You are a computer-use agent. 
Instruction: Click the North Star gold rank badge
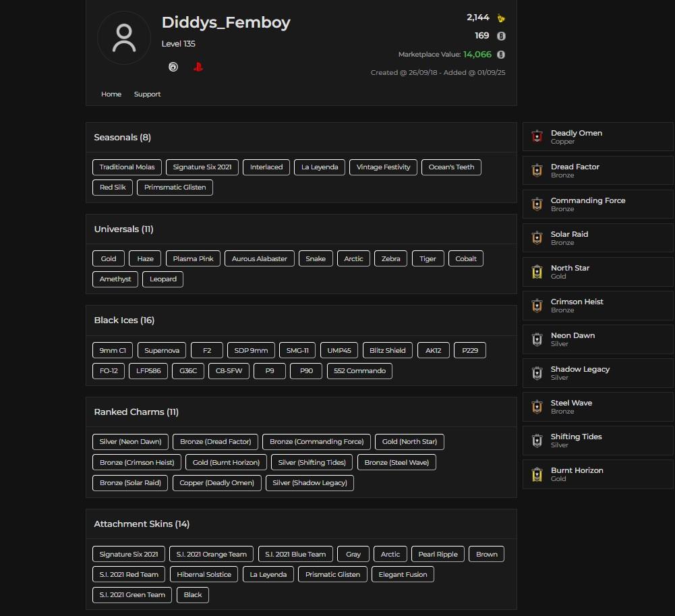click(537, 271)
